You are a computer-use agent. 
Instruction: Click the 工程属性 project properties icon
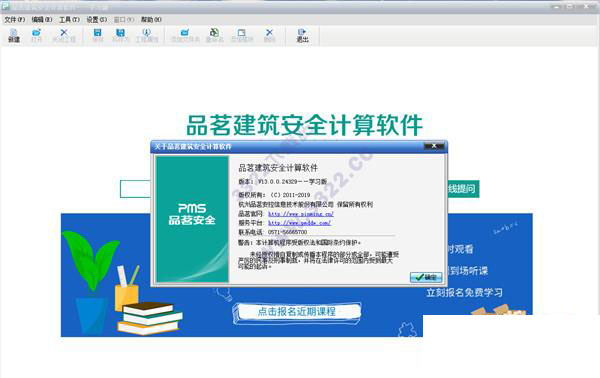(147, 35)
